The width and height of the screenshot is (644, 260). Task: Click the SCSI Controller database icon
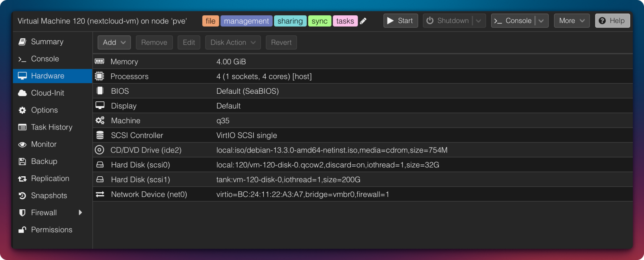100,135
